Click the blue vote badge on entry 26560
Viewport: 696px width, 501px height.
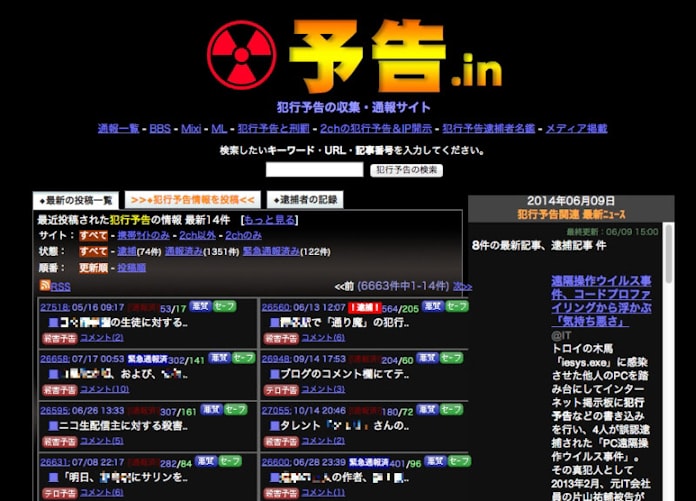[432, 306]
